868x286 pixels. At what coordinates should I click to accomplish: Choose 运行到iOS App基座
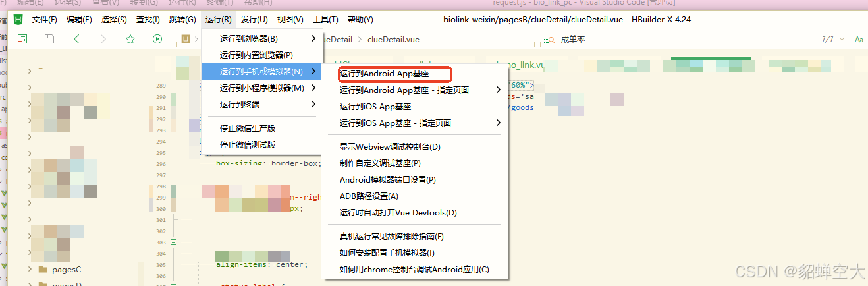coord(414,106)
